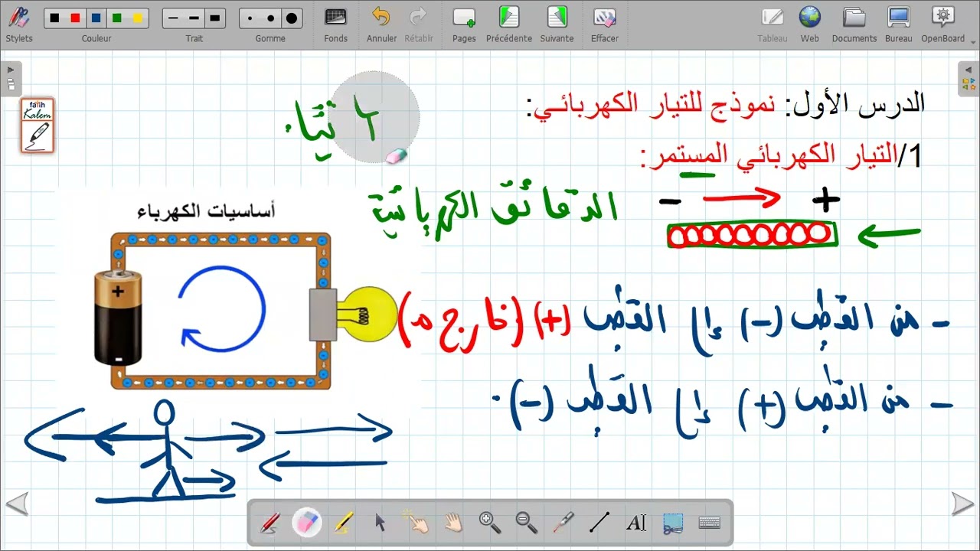The height and width of the screenshot is (551, 980).
Task: Select the yellow pen color
Action: (137, 18)
